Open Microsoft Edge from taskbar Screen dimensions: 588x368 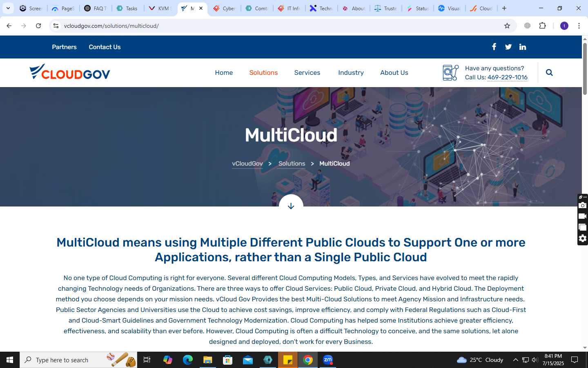(187, 360)
